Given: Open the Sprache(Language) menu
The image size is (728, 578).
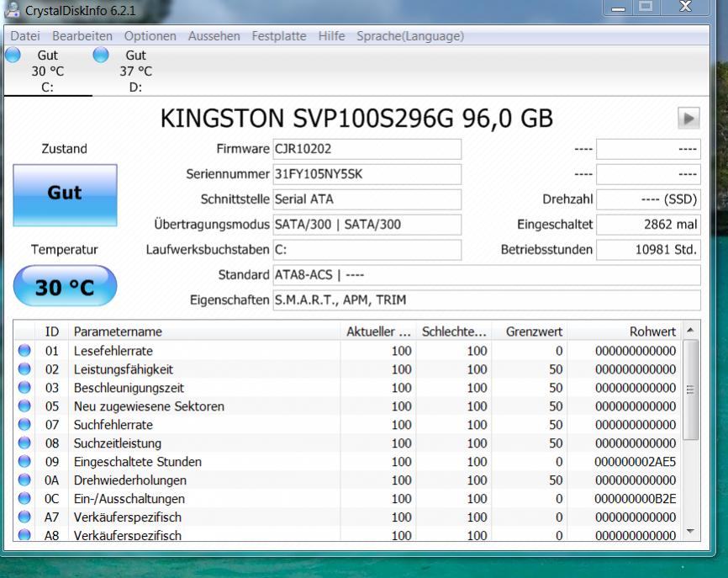Looking at the screenshot, I should 410,36.
